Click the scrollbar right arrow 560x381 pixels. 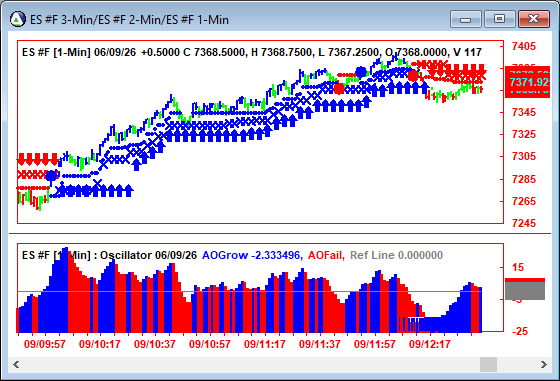tap(544, 364)
